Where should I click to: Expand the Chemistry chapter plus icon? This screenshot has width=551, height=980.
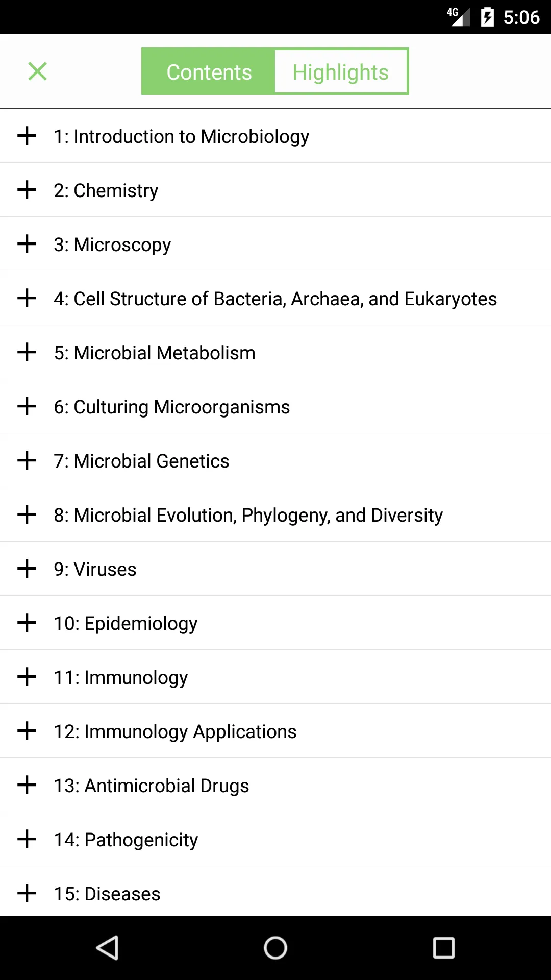point(27,190)
